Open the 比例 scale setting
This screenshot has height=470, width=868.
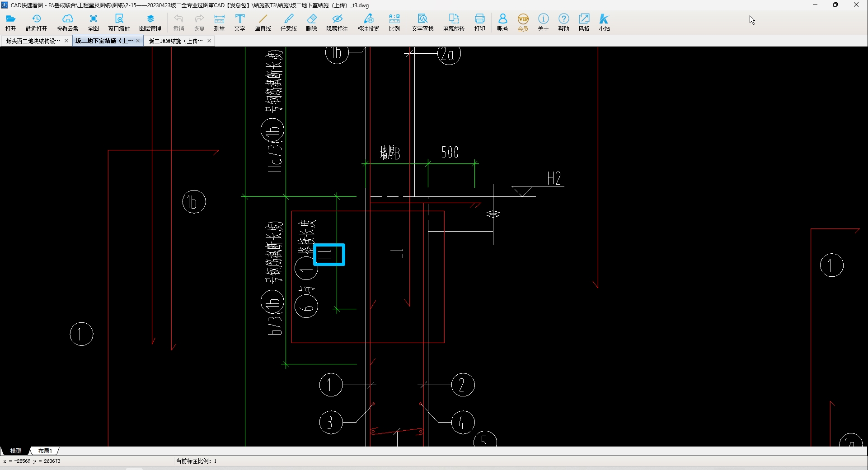tap(394, 23)
